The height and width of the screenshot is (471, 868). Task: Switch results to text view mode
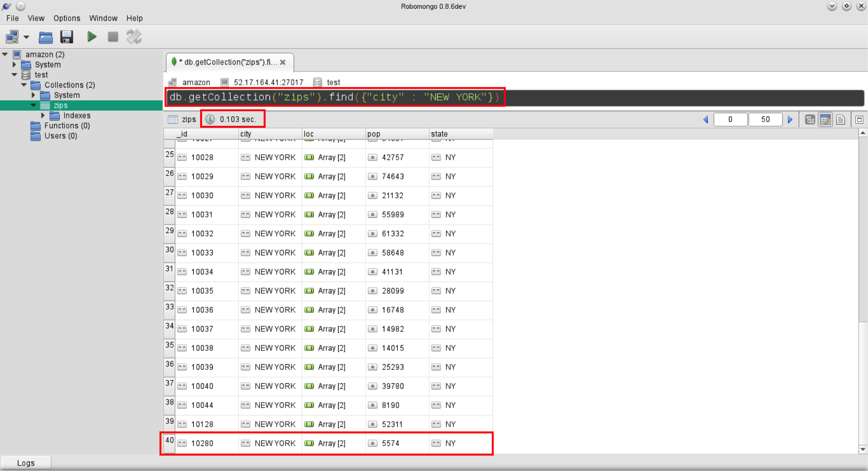click(x=840, y=120)
